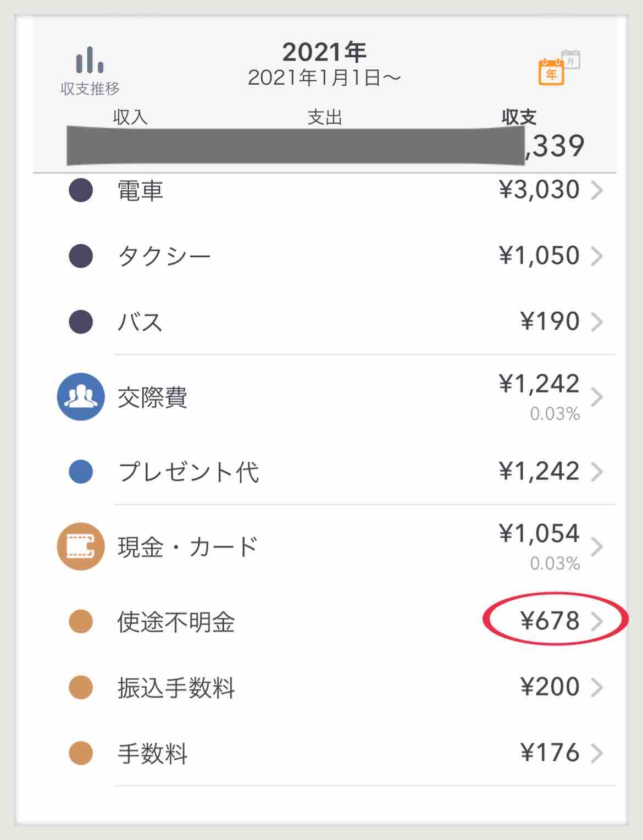The image size is (643, 840).
Task: Select the 使途不明金 orange dot icon
Action: (x=80, y=621)
